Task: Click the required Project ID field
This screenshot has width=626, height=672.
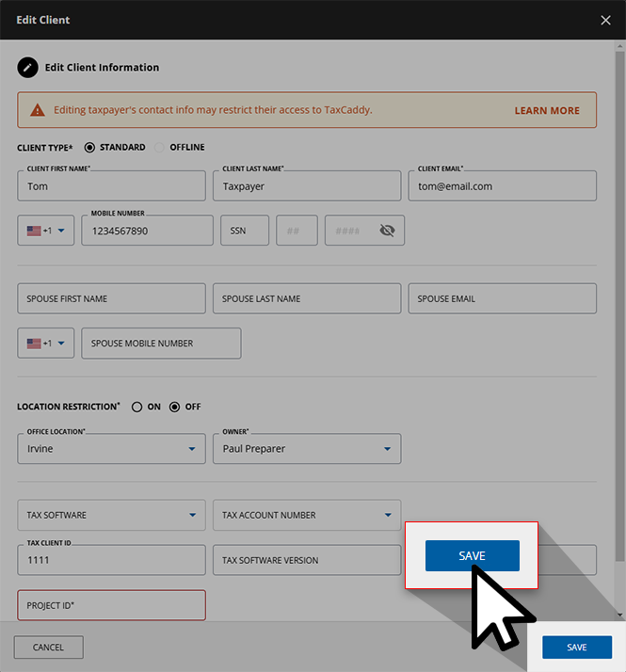Action: pyautogui.click(x=111, y=605)
